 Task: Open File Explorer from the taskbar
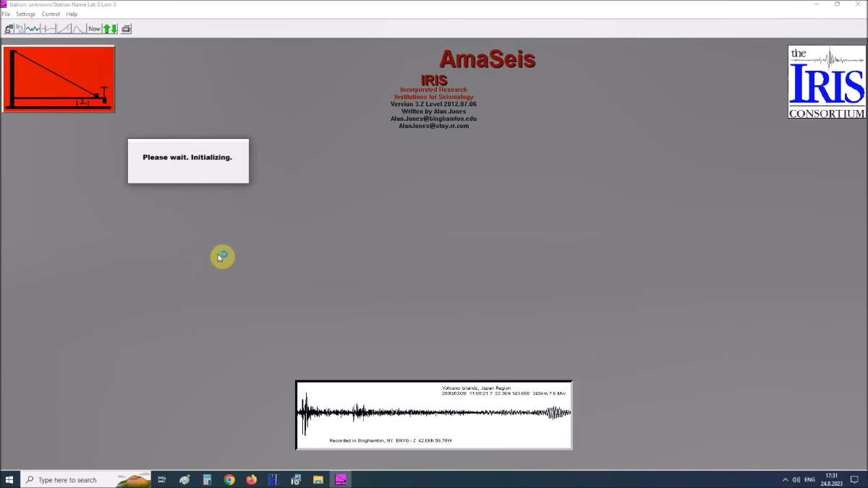[318, 479]
